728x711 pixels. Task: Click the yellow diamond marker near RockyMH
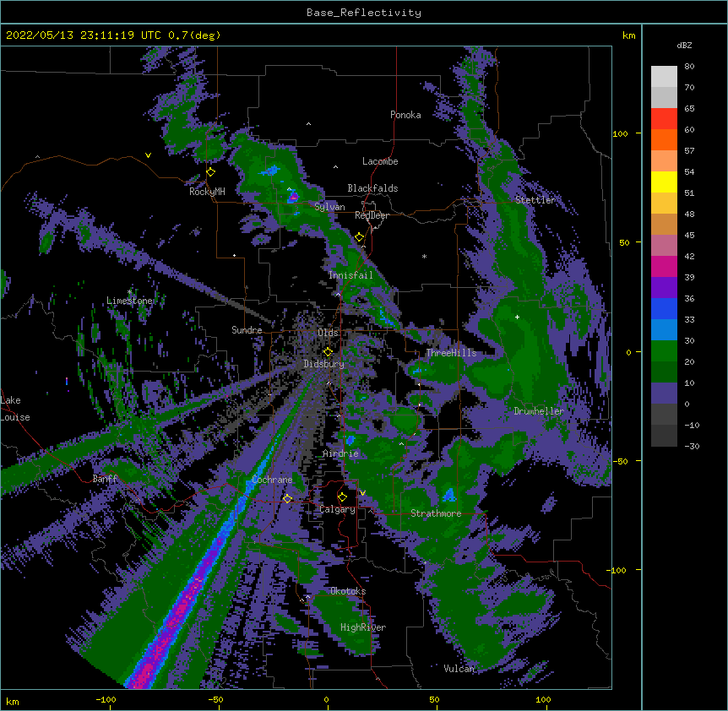[x=211, y=172]
